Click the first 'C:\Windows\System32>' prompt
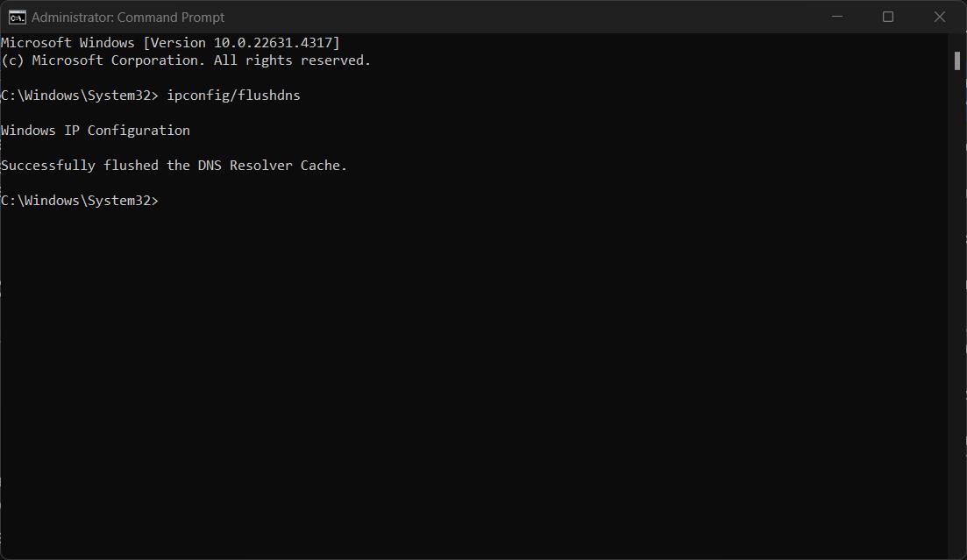 coord(80,96)
